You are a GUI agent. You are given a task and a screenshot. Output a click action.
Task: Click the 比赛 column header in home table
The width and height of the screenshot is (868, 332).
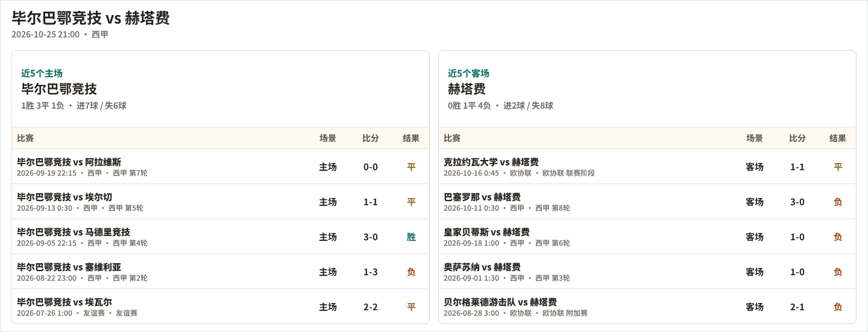(25, 138)
